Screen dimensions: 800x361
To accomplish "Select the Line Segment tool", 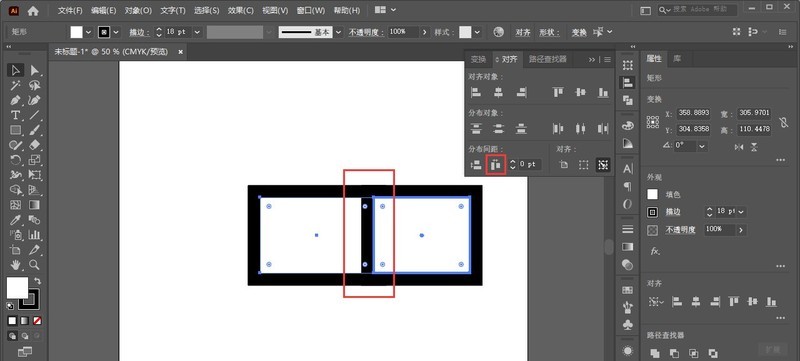I will coord(35,115).
